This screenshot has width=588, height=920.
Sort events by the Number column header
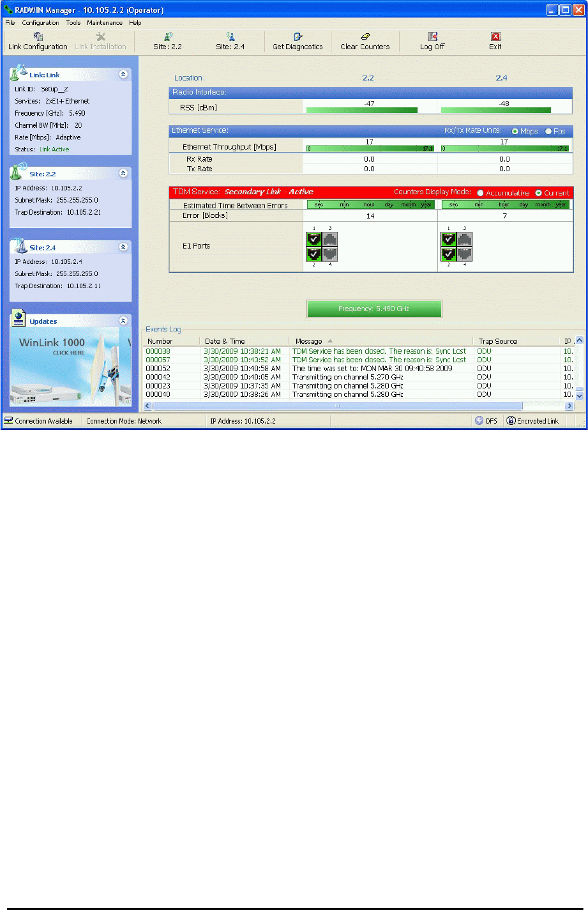170,341
